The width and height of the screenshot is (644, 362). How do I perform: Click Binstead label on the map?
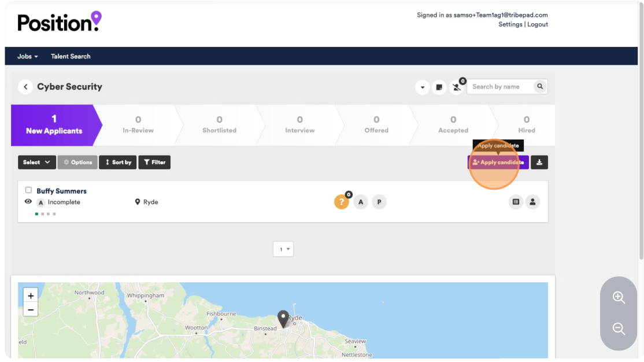(265, 328)
